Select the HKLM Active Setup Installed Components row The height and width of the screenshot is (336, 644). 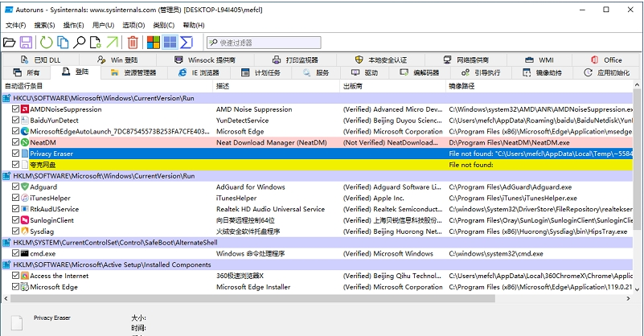click(317, 264)
